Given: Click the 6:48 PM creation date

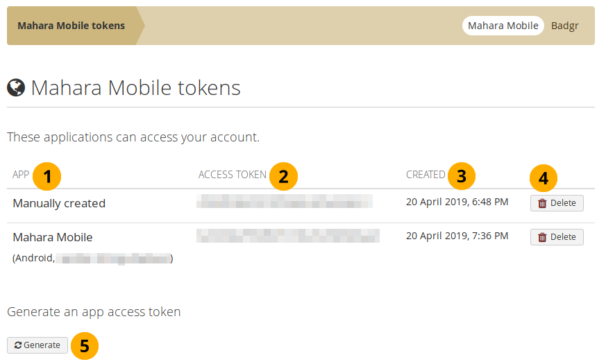Looking at the screenshot, I should coord(457,202).
